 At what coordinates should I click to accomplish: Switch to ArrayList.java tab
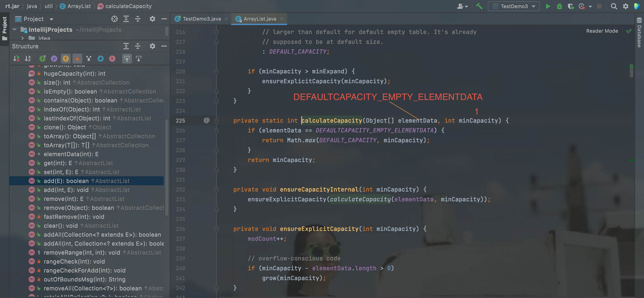tap(259, 19)
